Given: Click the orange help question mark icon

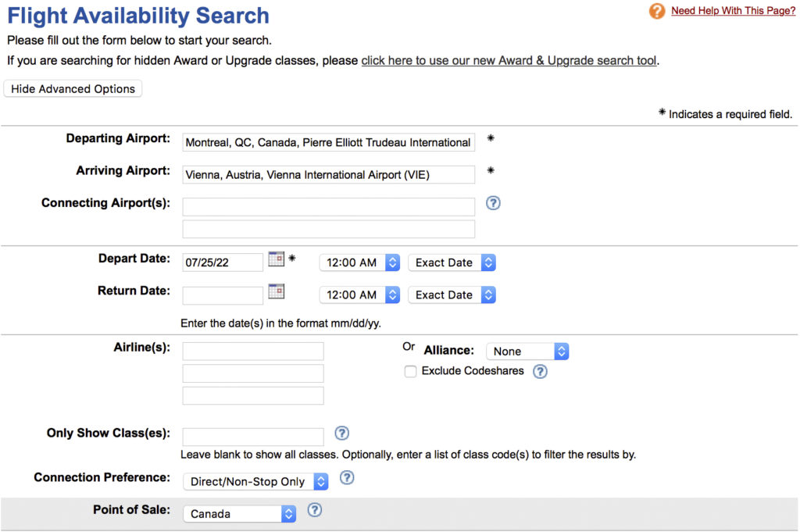Looking at the screenshot, I should tap(657, 12).
